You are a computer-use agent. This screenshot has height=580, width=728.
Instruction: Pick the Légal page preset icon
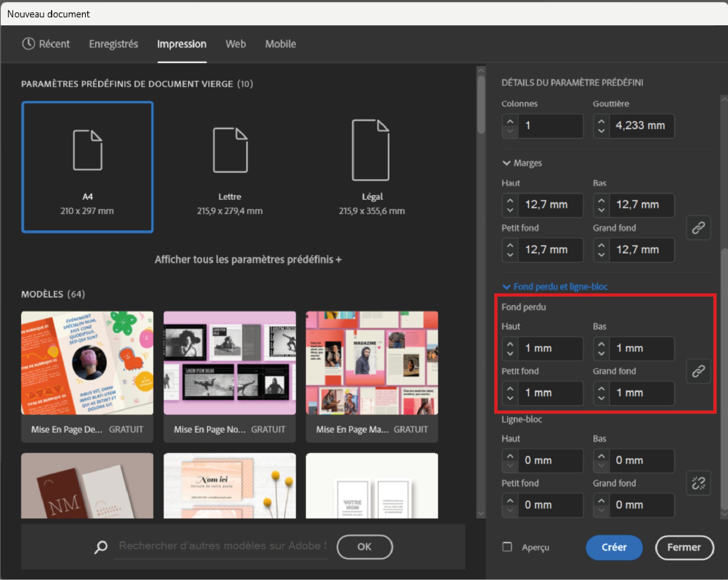[371, 150]
